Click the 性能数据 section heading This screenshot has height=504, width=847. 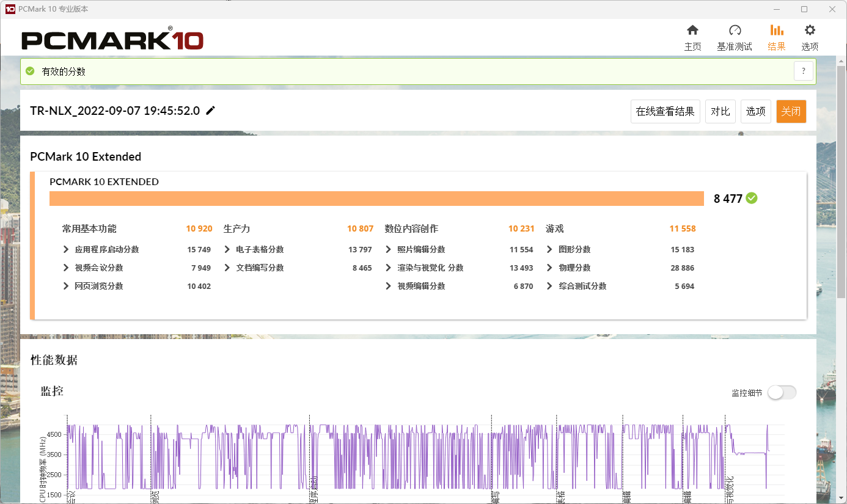coord(54,360)
